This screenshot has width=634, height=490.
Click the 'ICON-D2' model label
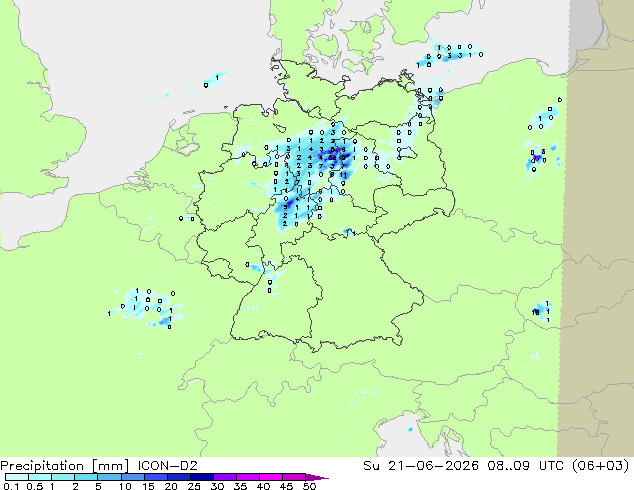pyautogui.click(x=167, y=466)
